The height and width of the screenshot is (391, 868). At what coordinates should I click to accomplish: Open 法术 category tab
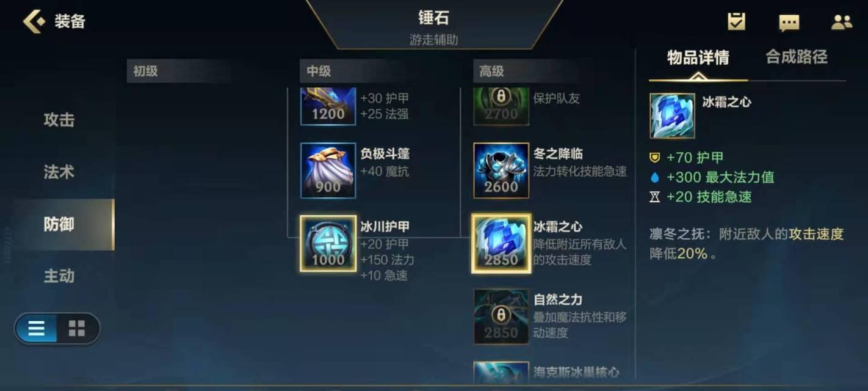pos(59,172)
